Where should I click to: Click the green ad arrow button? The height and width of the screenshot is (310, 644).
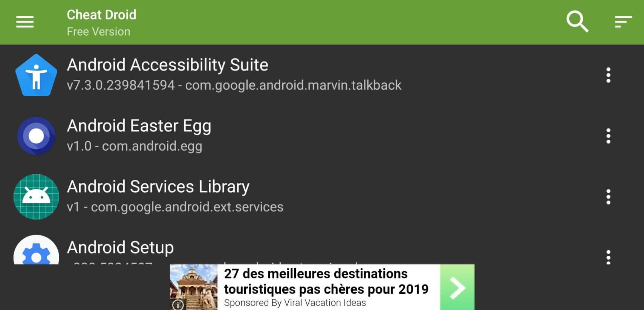click(x=457, y=287)
